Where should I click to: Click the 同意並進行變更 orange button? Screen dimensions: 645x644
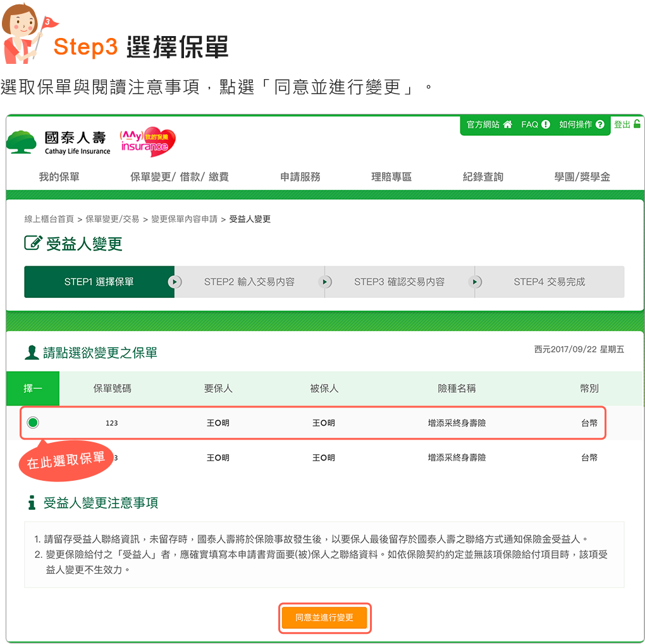(x=324, y=617)
